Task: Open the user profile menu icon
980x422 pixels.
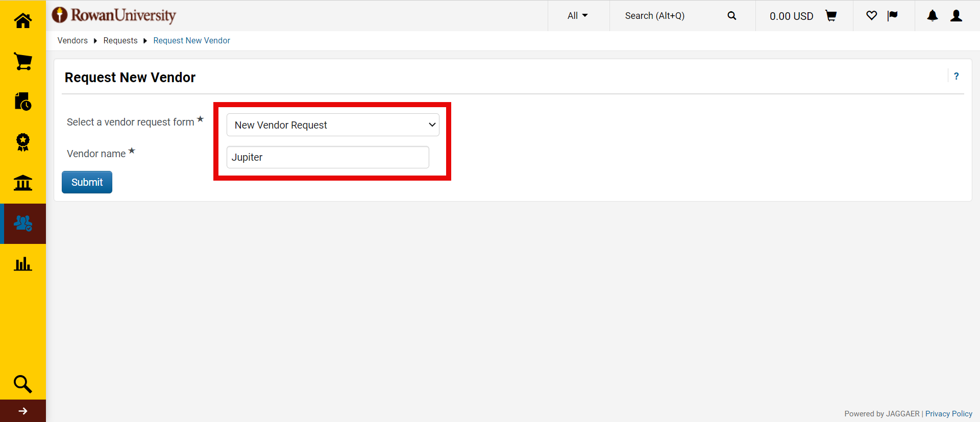Action: click(x=956, y=16)
